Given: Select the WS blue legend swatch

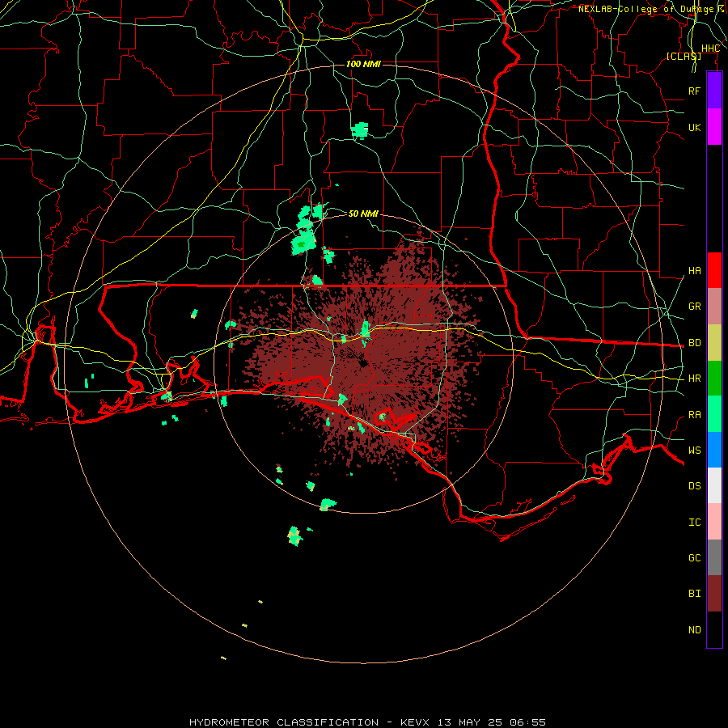Looking at the screenshot, I should [714, 450].
